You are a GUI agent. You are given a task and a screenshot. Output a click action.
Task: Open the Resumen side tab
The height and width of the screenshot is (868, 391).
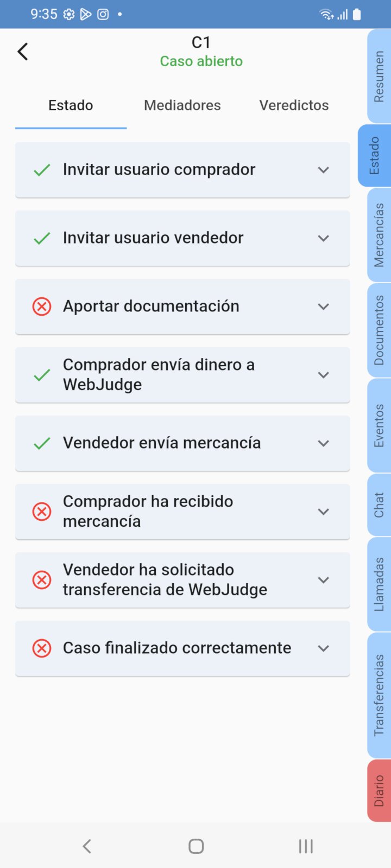(379, 76)
